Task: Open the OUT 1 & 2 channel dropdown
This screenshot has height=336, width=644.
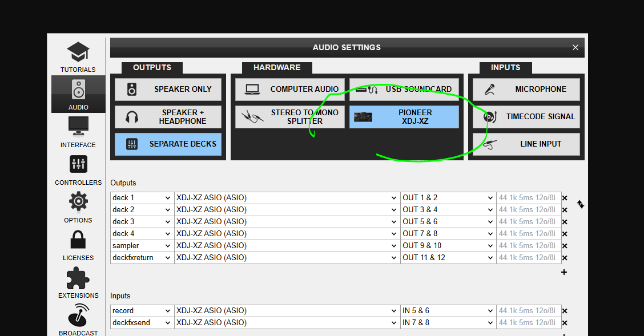Action: [448, 198]
